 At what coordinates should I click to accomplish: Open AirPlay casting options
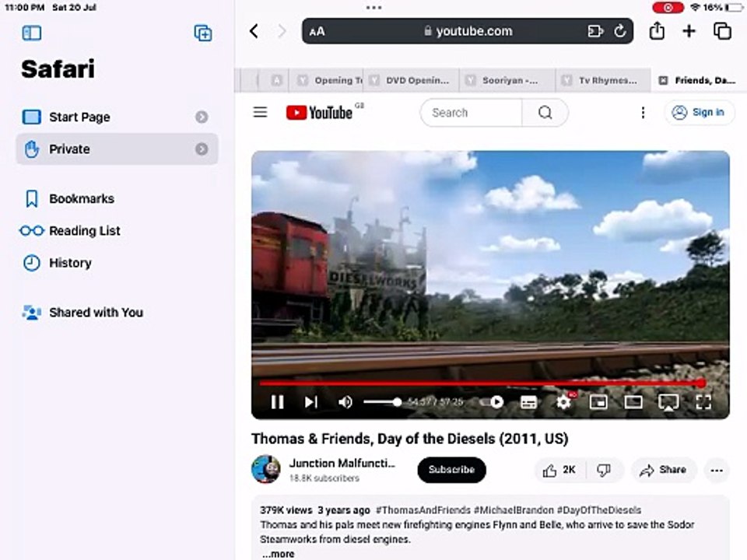pyautogui.click(x=668, y=402)
